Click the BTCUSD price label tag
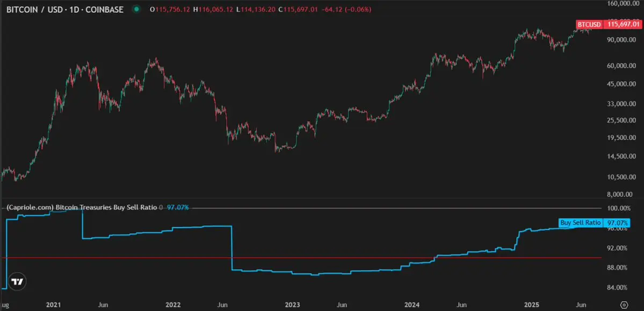The height and width of the screenshot is (311, 644). [x=589, y=25]
